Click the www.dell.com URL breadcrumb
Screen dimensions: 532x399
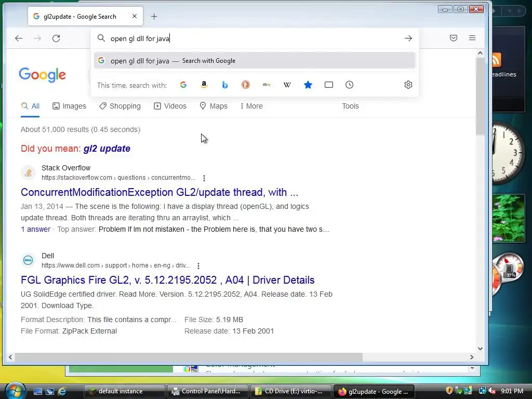point(115,265)
